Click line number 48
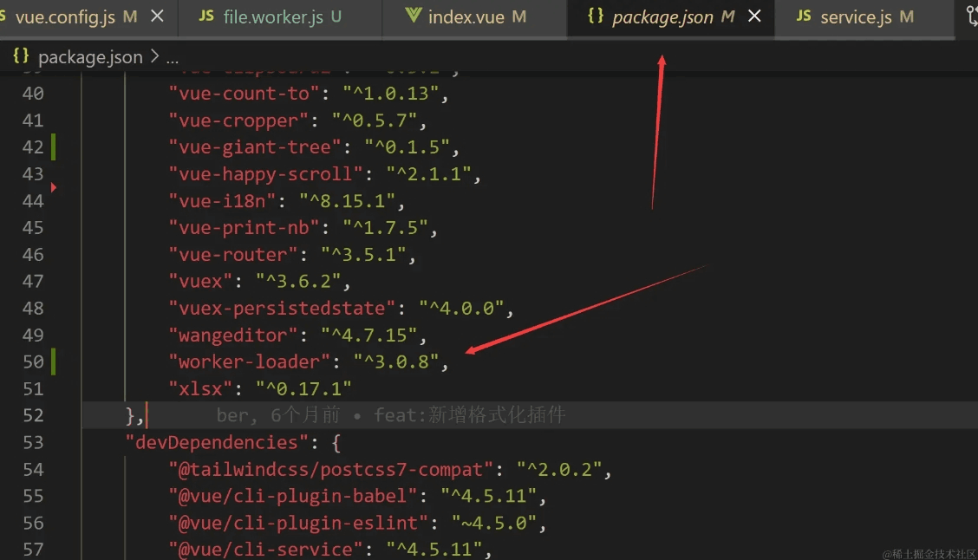This screenshot has width=978, height=560. point(33,308)
